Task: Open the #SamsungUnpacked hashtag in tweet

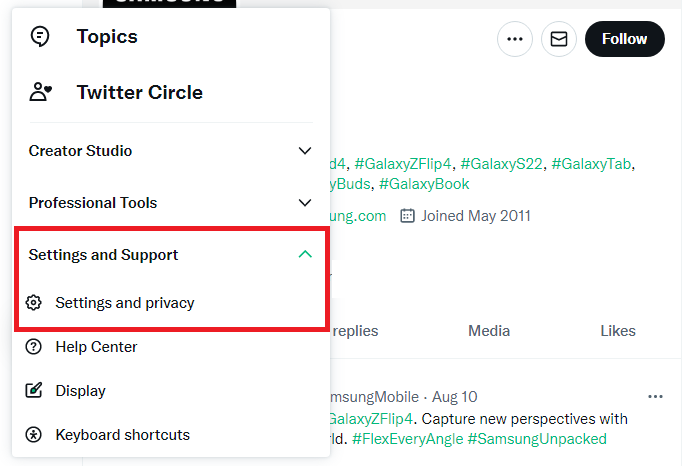Action: coord(537,439)
